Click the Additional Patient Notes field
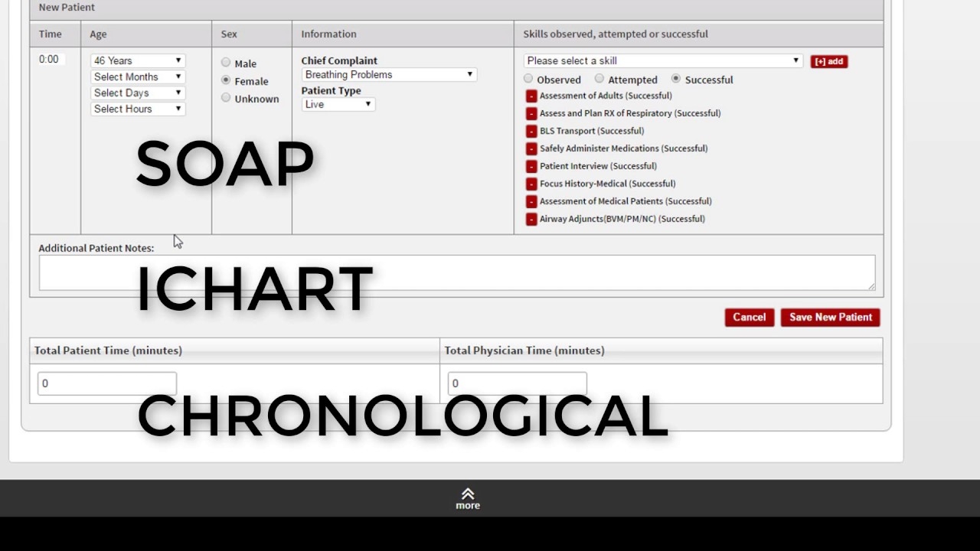The image size is (980, 551). [456, 272]
